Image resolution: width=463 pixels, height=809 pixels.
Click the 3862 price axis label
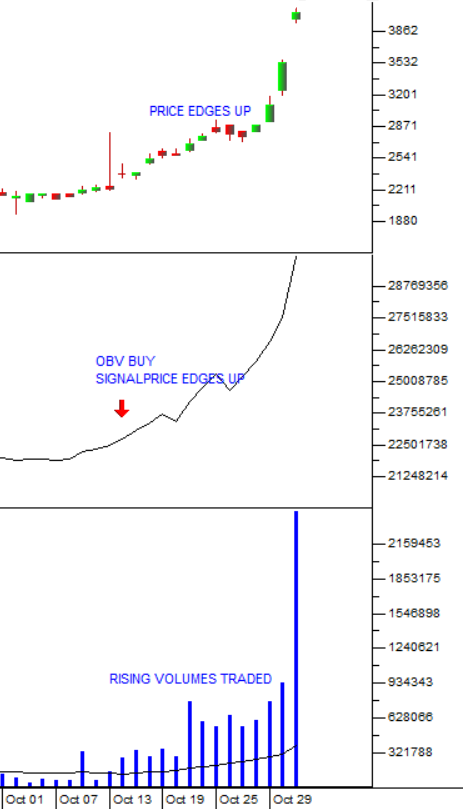(403, 30)
